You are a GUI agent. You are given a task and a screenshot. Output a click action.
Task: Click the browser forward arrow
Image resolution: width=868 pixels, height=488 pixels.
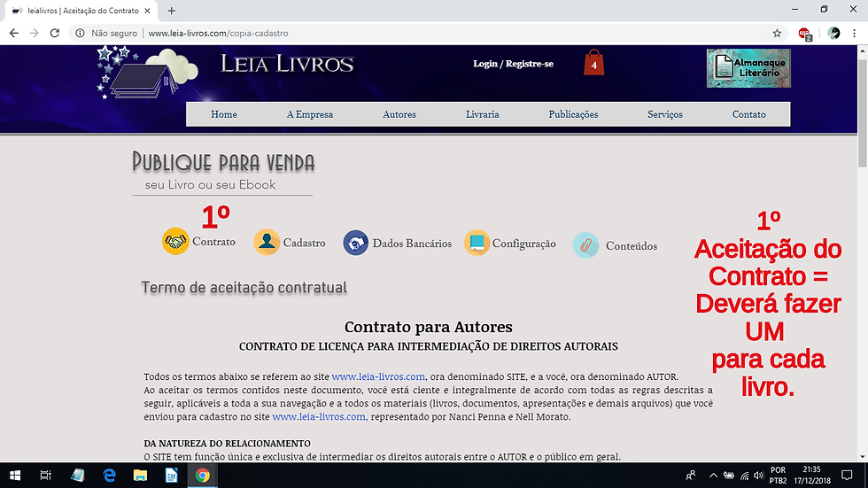tap(35, 33)
